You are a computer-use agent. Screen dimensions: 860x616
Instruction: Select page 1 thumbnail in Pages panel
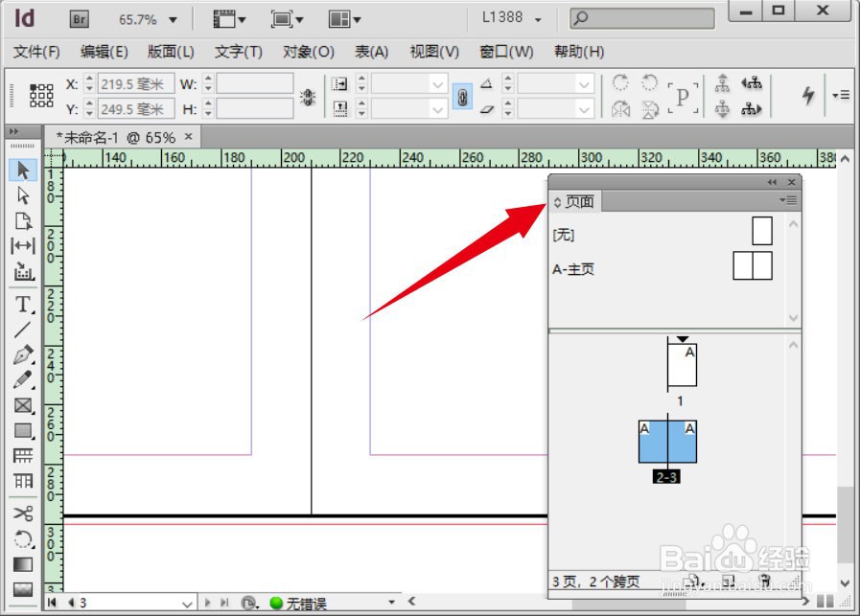(x=682, y=365)
